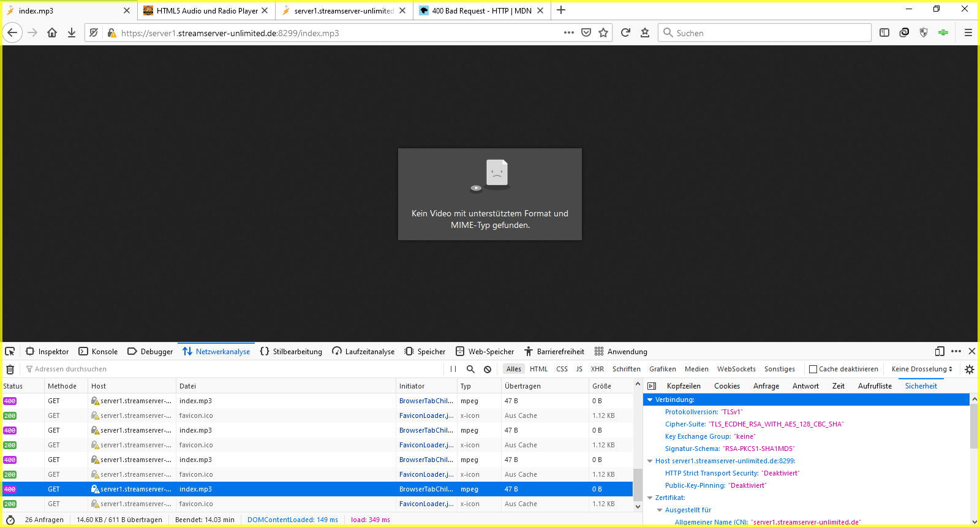This screenshot has width=980, height=527.
Task: Click the Adressen durchsuchen filter field
Action: pyautogui.click(x=233, y=369)
